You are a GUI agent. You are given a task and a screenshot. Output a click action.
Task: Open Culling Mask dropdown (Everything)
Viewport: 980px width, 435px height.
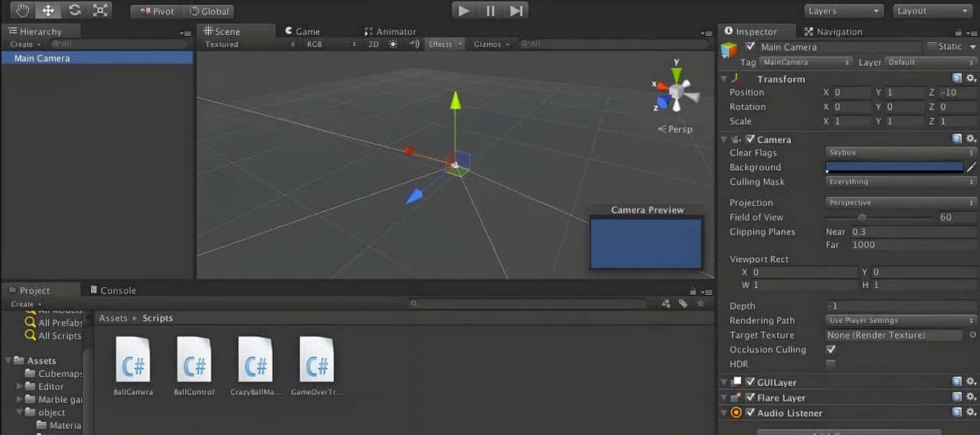click(901, 182)
